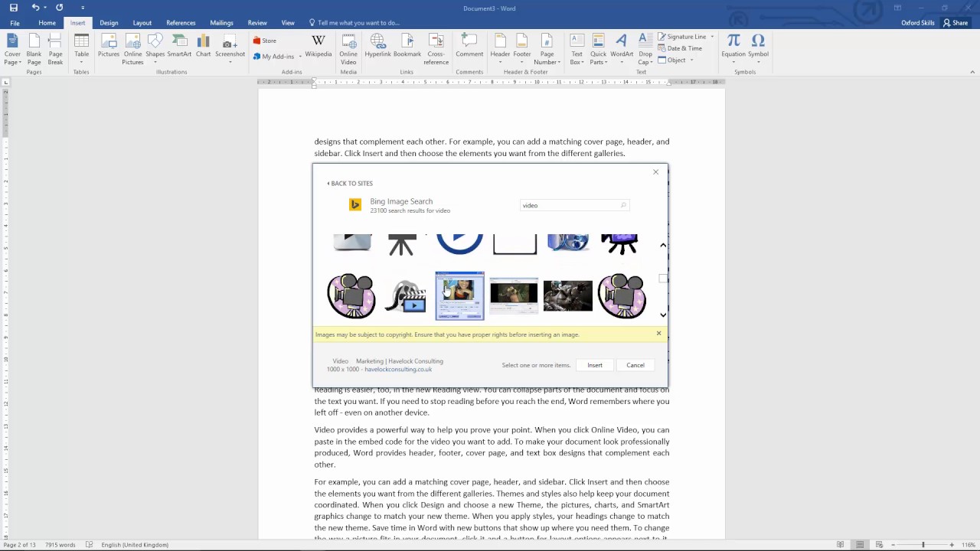Image resolution: width=980 pixels, height=551 pixels.
Task: Expand Page Number options
Action: (x=547, y=50)
